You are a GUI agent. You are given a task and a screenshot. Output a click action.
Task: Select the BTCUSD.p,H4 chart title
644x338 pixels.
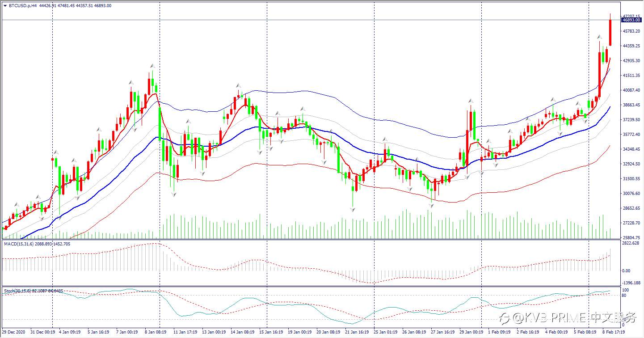(x=22, y=6)
